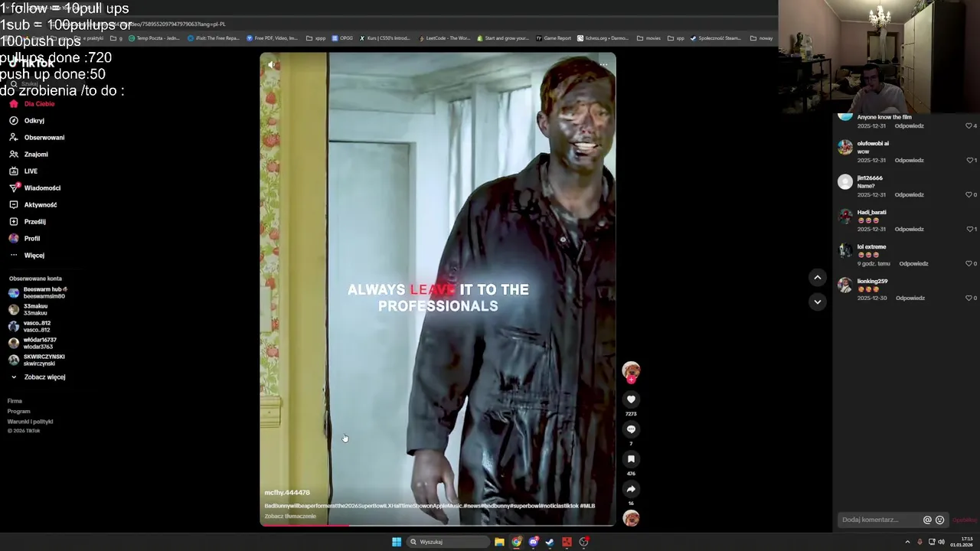
Task: Open Chrome from the taskbar
Action: point(517,542)
